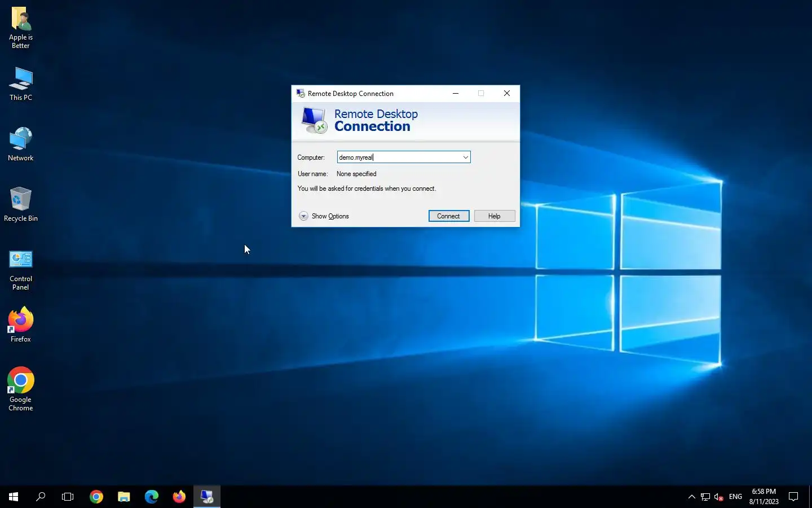Select the This PC desktop icon
This screenshot has height=508, width=812.
coord(21,84)
